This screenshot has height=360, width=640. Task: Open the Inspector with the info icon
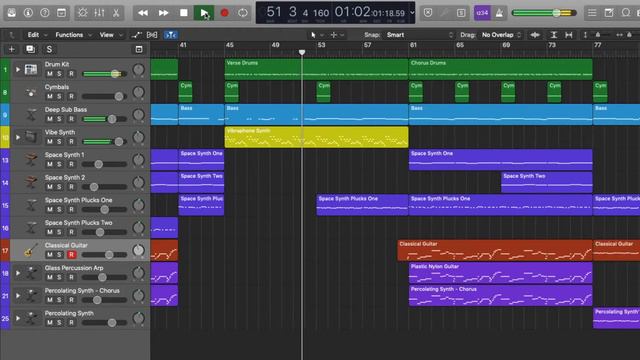[x=28, y=13]
